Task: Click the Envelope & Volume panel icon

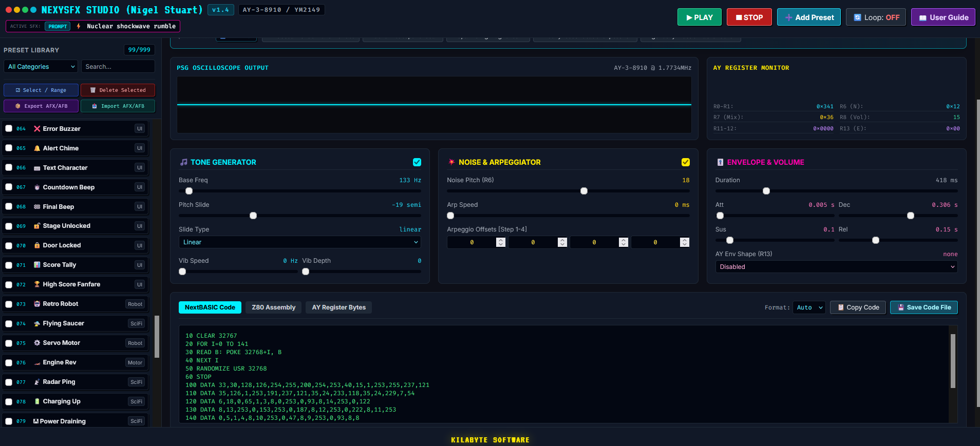Action: (720, 162)
